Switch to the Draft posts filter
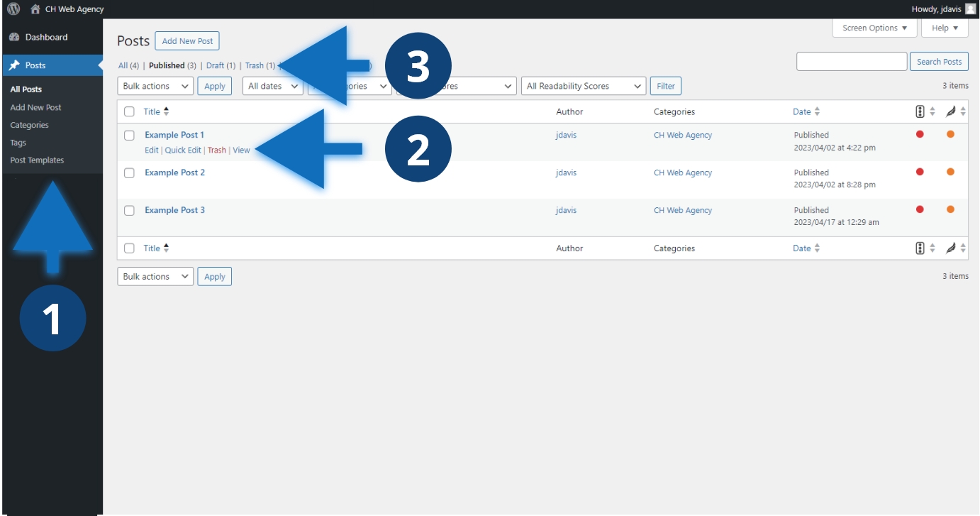The image size is (980, 516). [x=215, y=65]
